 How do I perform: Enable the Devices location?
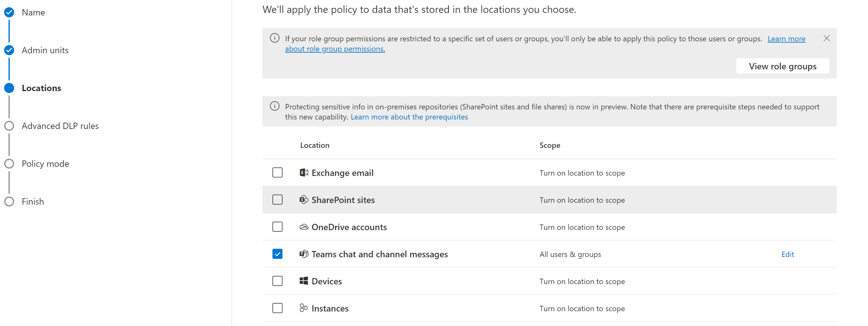[x=277, y=281]
